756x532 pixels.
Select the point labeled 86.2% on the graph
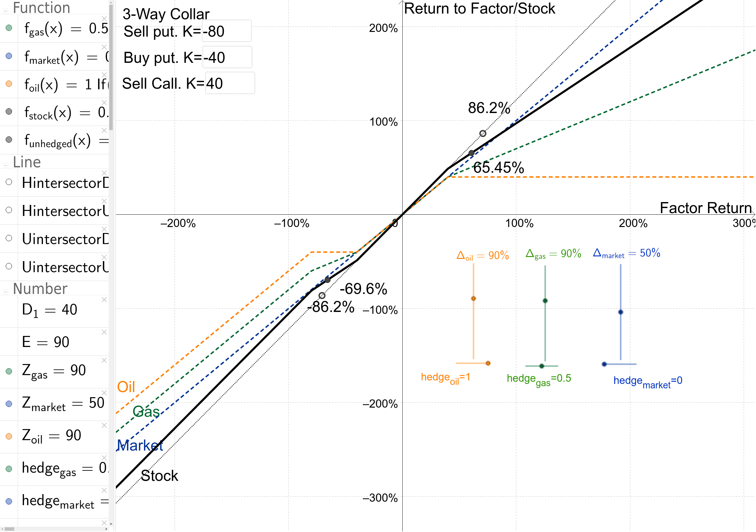[x=483, y=133]
